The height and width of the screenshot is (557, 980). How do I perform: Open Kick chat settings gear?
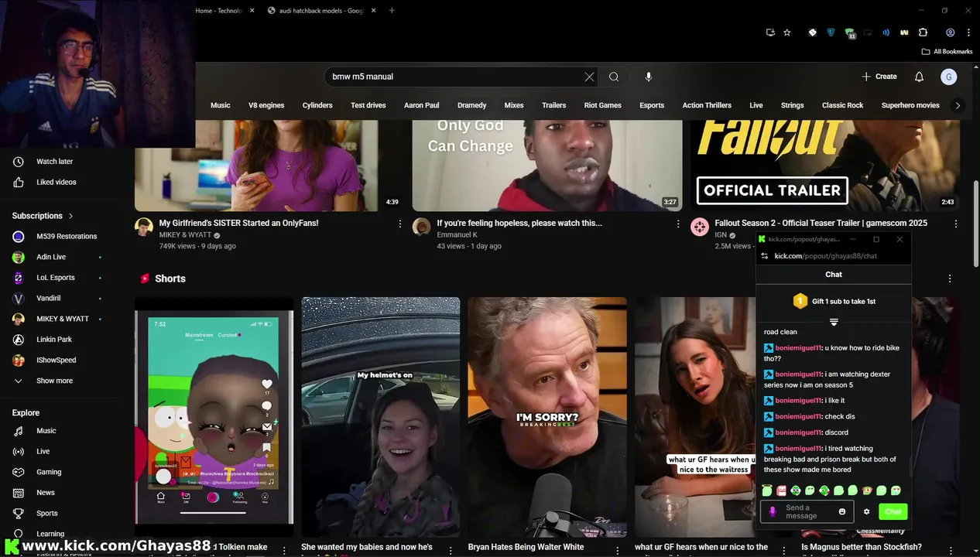pos(866,511)
